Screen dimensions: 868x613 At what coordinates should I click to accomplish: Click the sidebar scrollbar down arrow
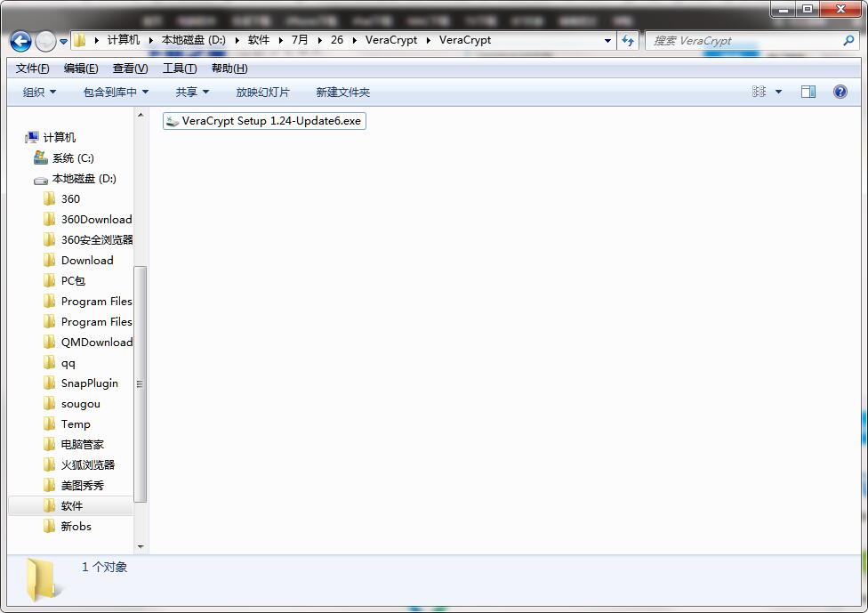point(141,546)
